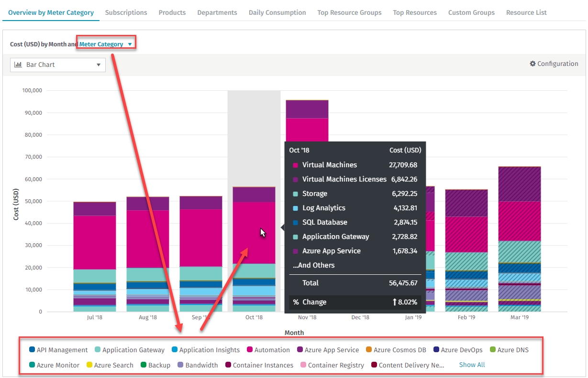Screen dimensions: 588x378
Task: Toggle the API Management legend item
Action: (59, 350)
